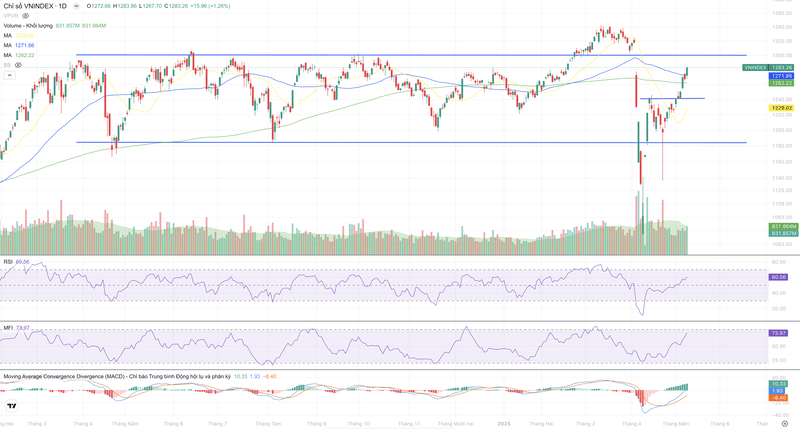Click the 831.864M volume axis label
The height and width of the screenshot is (429, 800).
click(783, 226)
